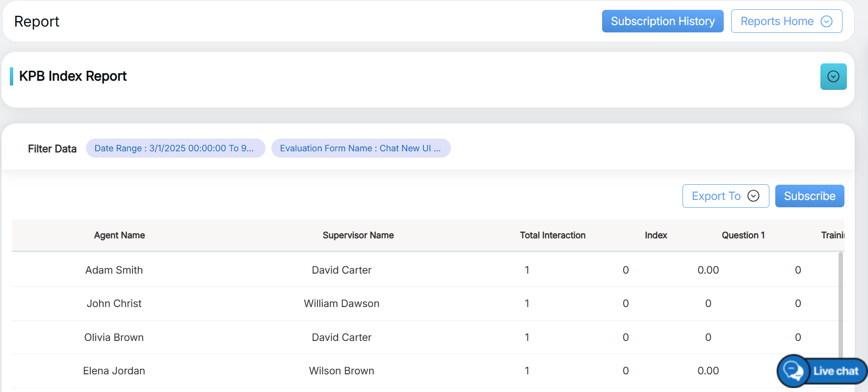This screenshot has width=868, height=392.
Task: Select the Adam Smith row
Action: coord(114,270)
